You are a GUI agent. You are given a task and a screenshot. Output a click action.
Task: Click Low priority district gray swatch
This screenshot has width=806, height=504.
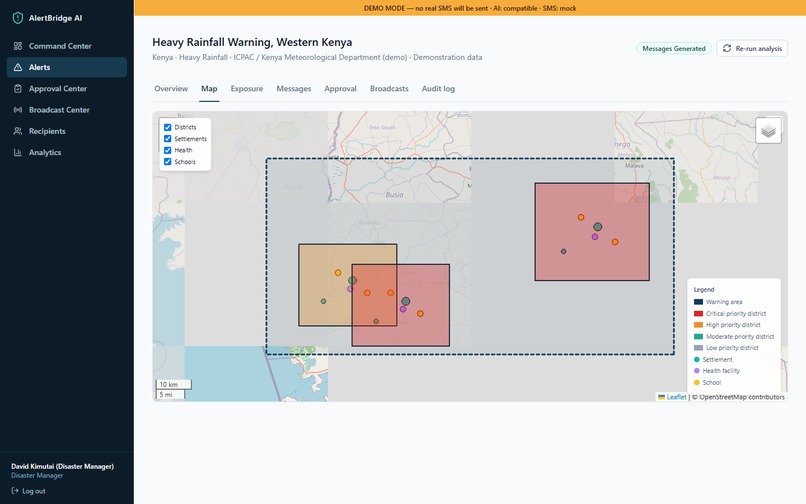pos(698,348)
